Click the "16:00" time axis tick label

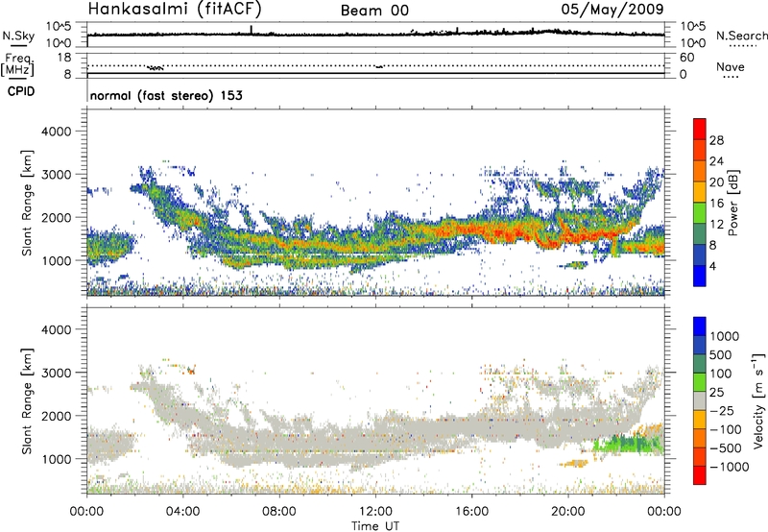click(x=471, y=512)
